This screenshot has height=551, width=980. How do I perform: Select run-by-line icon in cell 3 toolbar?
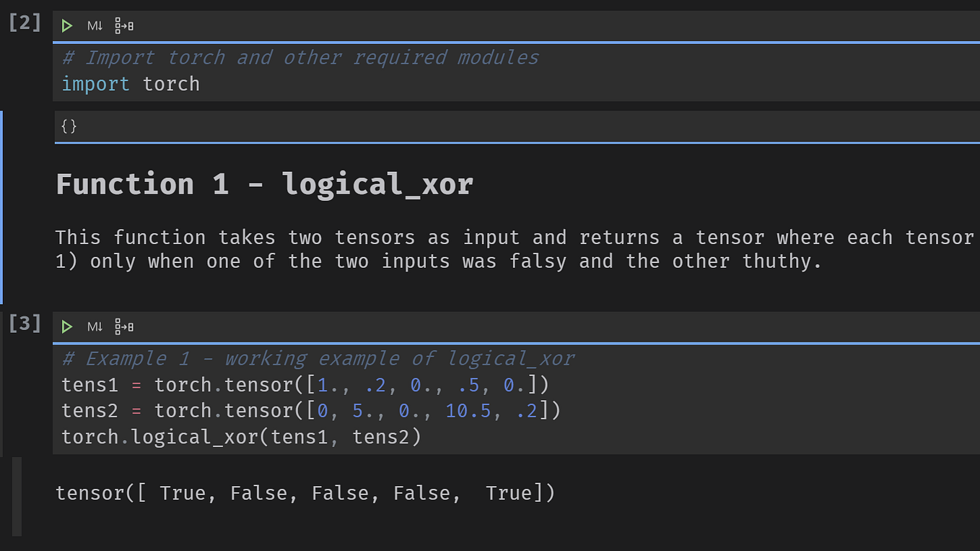click(x=124, y=327)
